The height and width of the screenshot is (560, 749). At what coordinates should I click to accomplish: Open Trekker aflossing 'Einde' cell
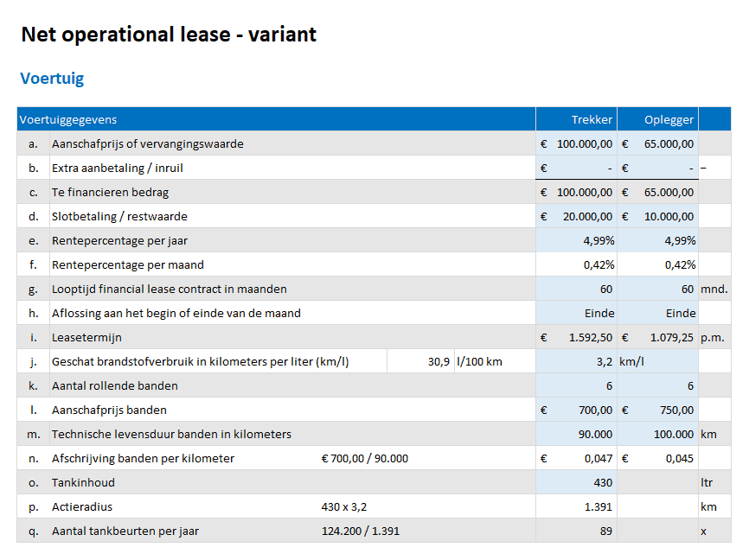click(x=576, y=313)
